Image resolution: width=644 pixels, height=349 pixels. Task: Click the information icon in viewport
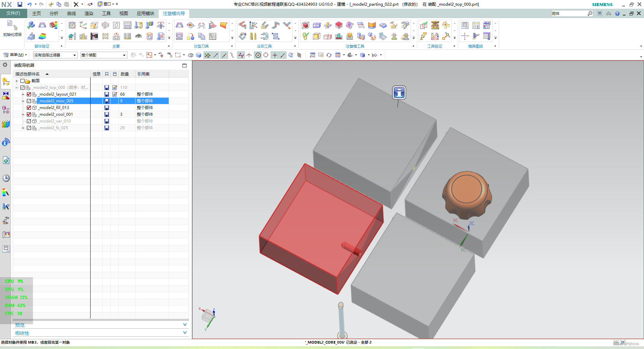pos(399,93)
